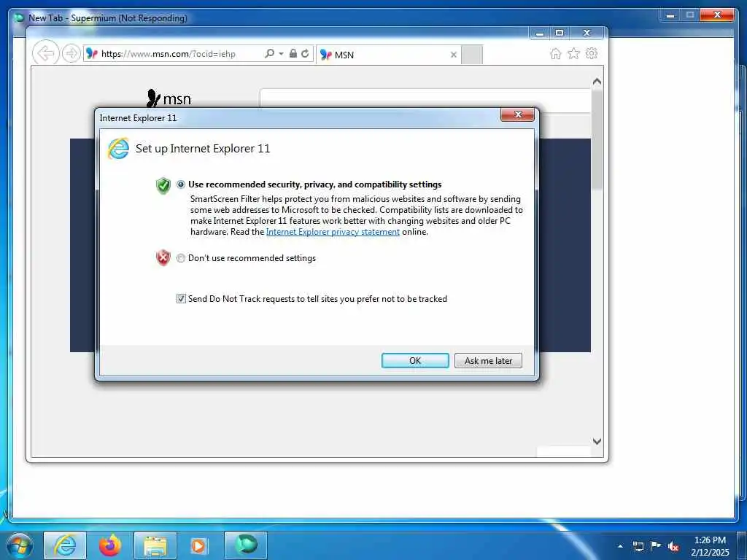Screen dimensions: 747x560
Task: Select Don't use recommended settings option
Action: [181, 258]
